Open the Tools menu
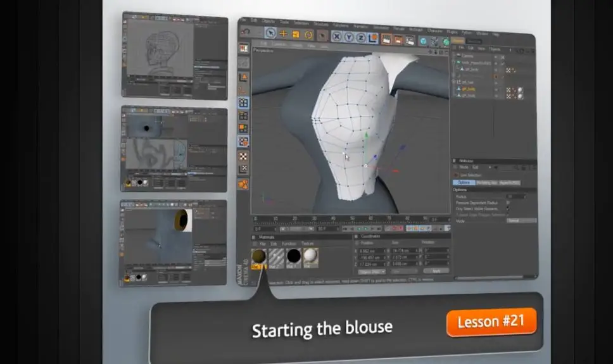Viewport: 613px width, 364px height. [x=284, y=22]
